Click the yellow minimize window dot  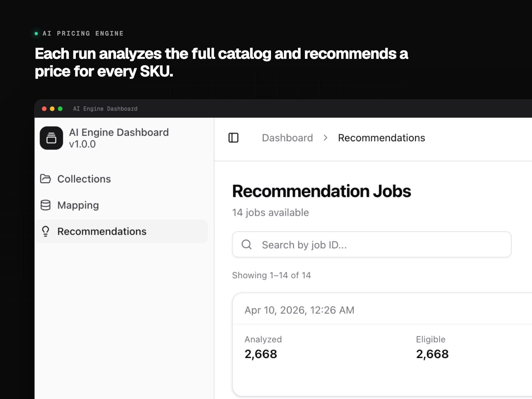[52, 109]
